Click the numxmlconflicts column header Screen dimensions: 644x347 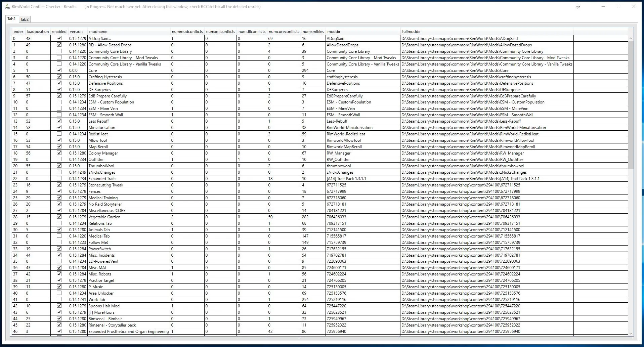221,32
